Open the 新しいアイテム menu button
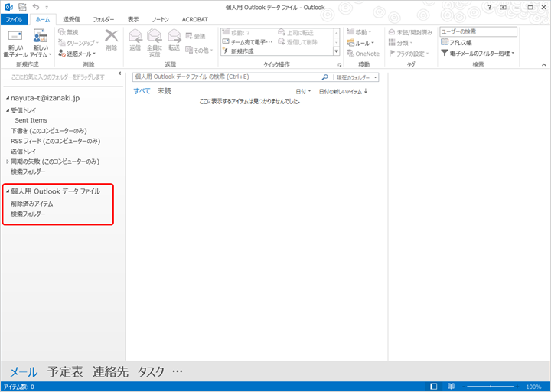 click(41, 44)
